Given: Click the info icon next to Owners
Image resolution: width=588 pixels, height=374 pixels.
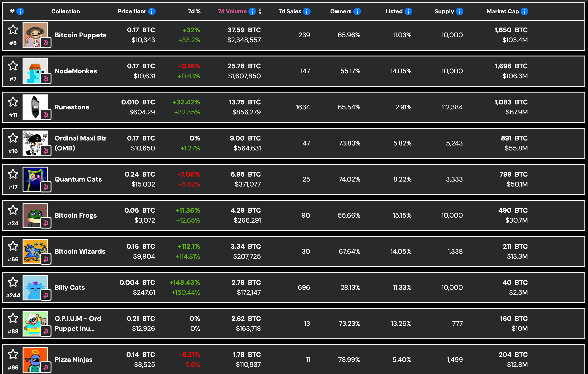Looking at the screenshot, I should pyautogui.click(x=357, y=11).
